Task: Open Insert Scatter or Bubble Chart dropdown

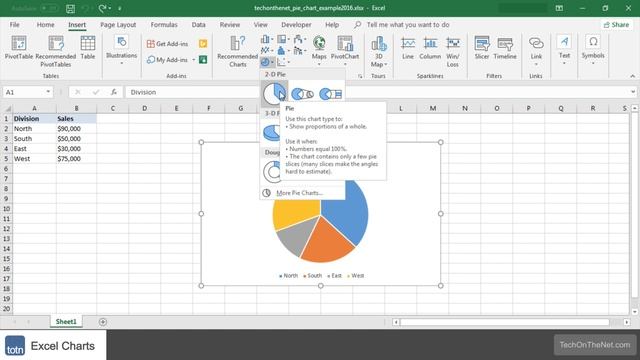Action: [x=283, y=62]
